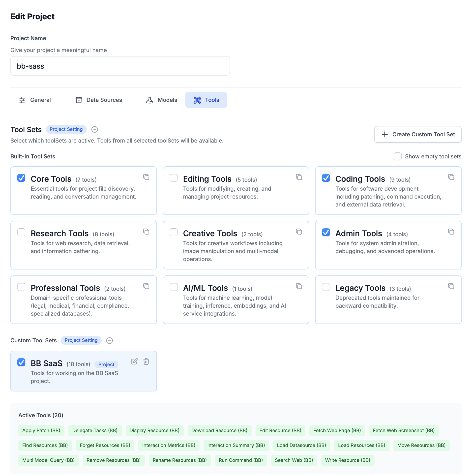472x476 pixels.
Task: Enable the AI/ML Tools checkbox
Action: pos(174,287)
